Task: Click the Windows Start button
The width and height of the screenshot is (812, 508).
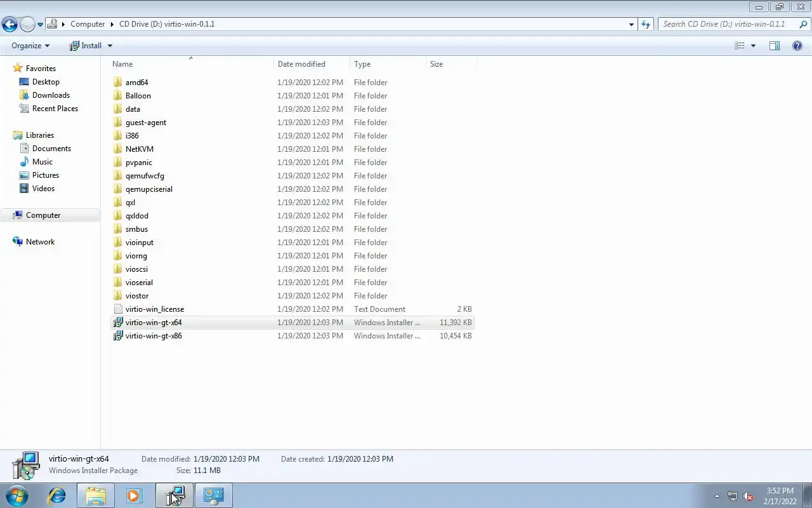Action: pyautogui.click(x=17, y=495)
